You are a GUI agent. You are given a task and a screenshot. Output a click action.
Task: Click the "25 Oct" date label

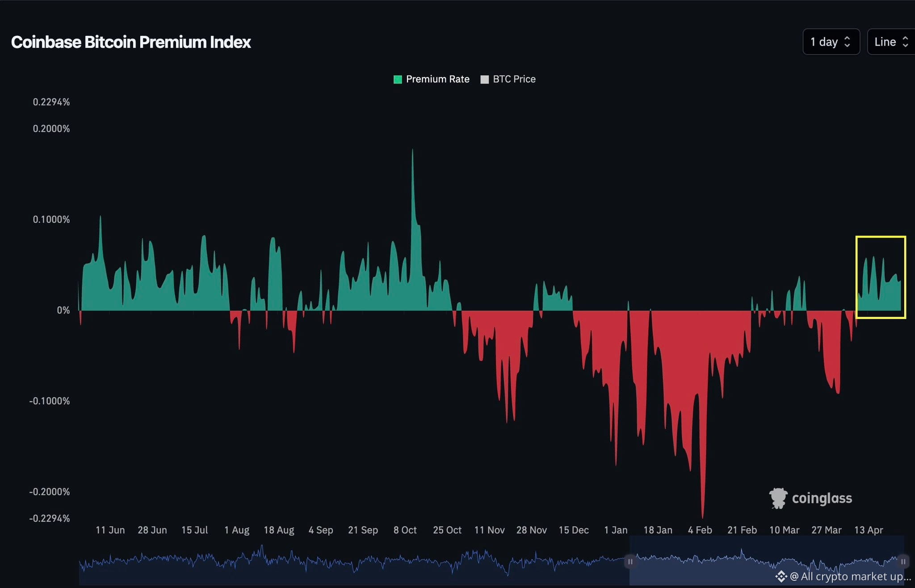coord(447,530)
